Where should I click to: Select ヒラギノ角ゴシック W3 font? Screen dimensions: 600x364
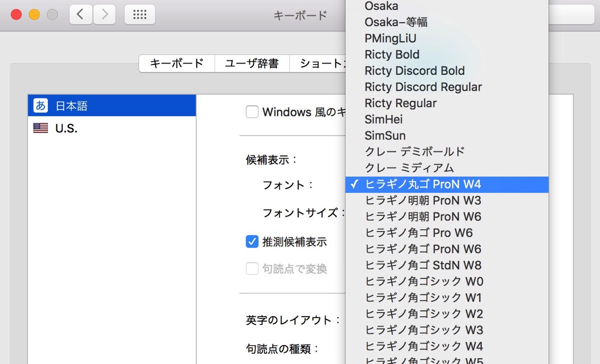click(447, 330)
